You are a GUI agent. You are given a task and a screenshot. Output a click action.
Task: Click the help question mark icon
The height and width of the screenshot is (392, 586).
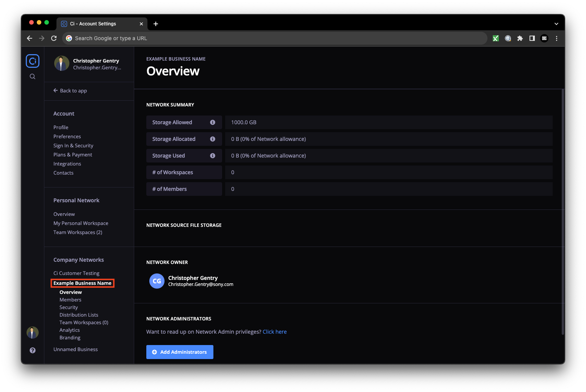[x=33, y=350]
